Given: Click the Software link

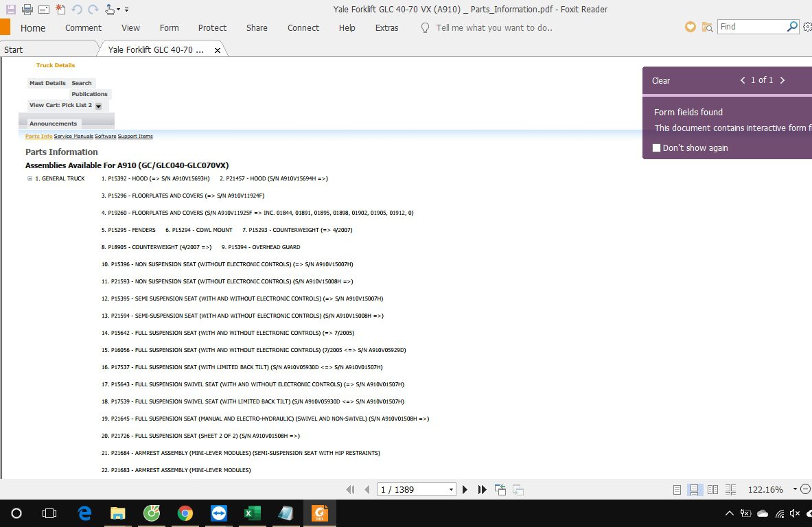Looking at the screenshot, I should [105, 136].
